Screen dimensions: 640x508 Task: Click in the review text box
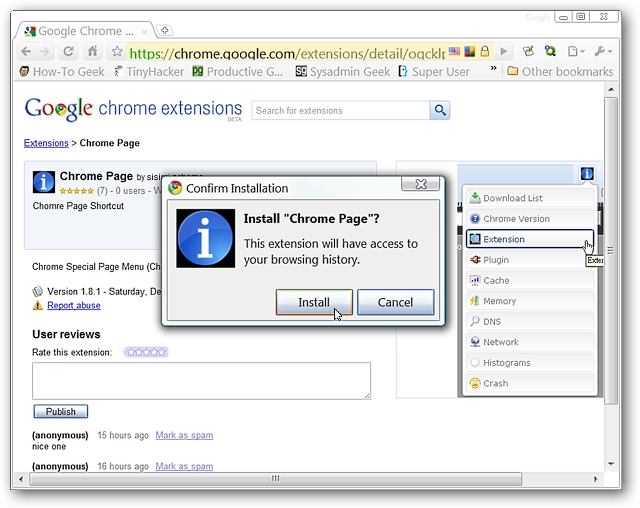click(201, 381)
